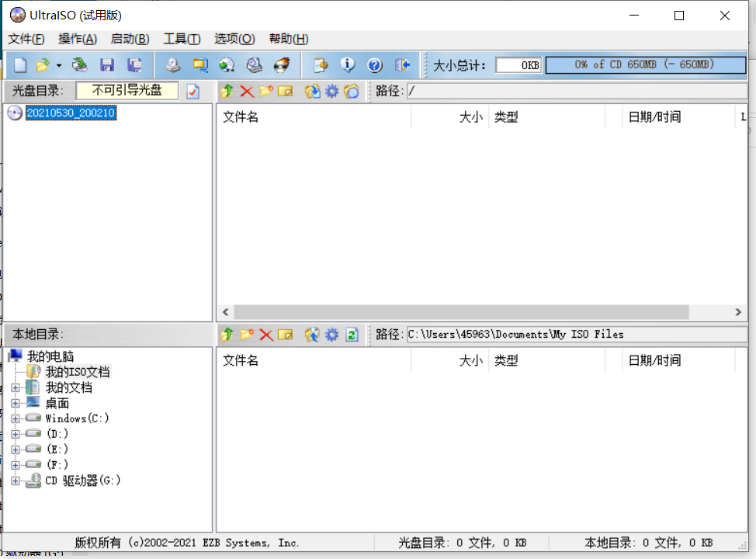The height and width of the screenshot is (559, 756).
Task: Open the 文件(F) menu
Action: point(26,39)
